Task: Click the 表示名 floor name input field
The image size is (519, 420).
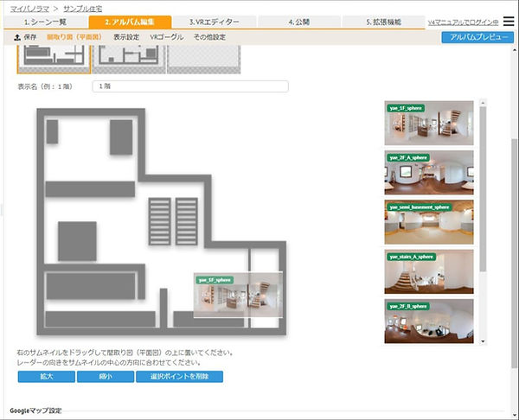Action: [190, 86]
